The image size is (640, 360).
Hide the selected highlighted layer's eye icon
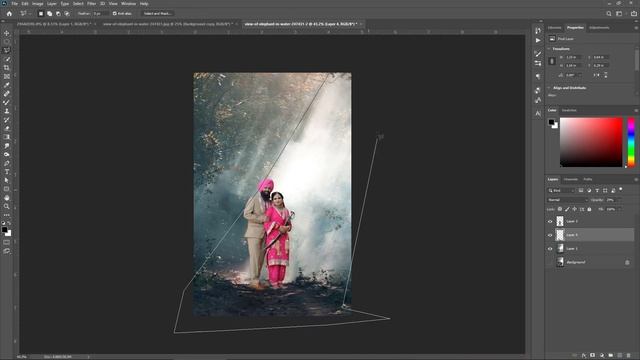tap(550, 235)
